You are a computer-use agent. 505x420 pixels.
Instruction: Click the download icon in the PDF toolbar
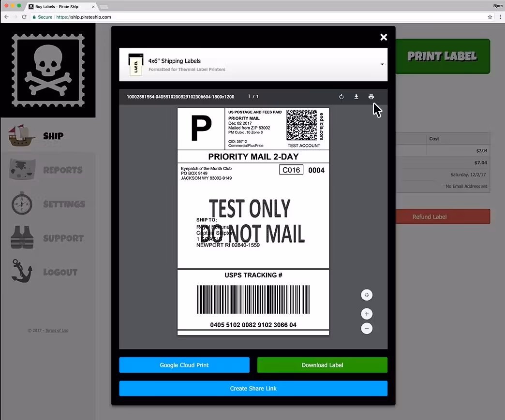pos(356,97)
